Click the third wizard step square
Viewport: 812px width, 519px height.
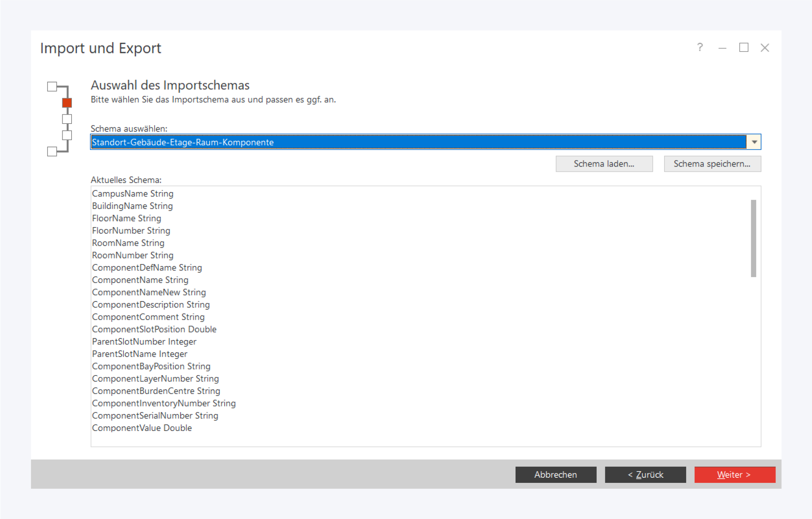[67, 119]
